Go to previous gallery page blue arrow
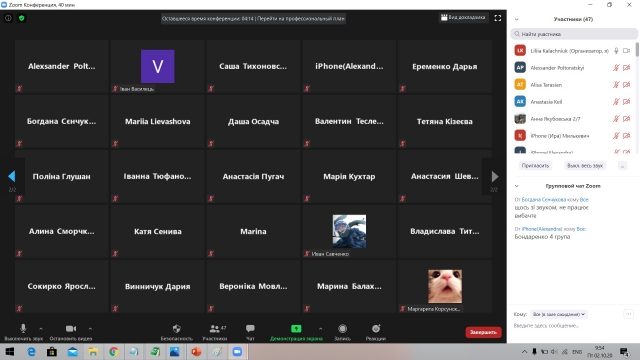 (x=11, y=176)
